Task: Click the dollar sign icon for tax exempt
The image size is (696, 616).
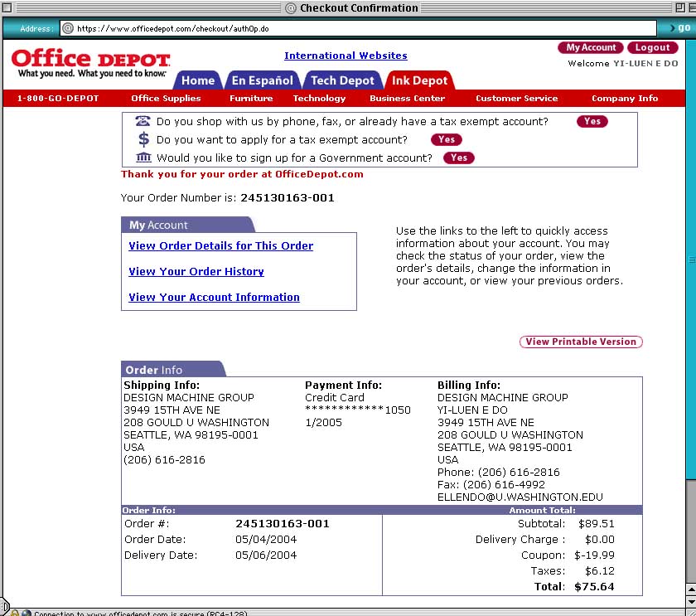Action: [143, 139]
